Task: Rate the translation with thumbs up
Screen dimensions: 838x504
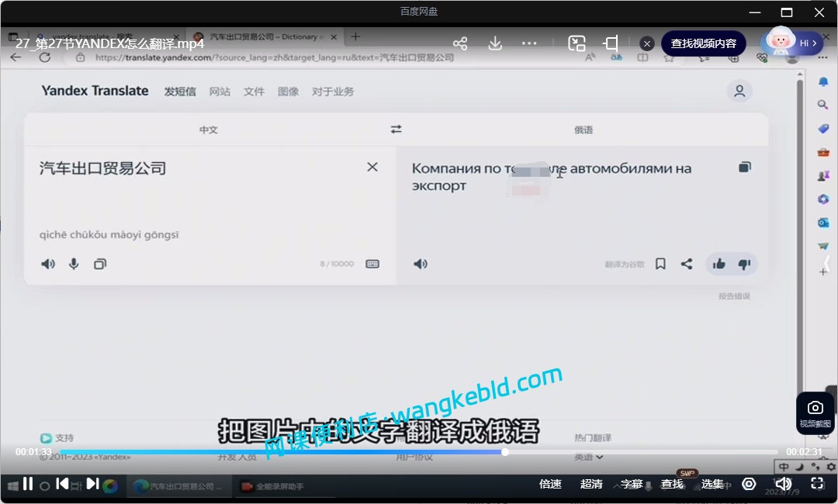Action: click(x=719, y=264)
